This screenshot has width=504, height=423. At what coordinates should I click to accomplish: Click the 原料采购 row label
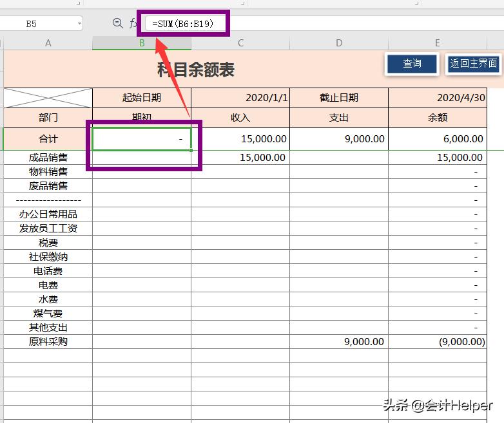pos(48,341)
